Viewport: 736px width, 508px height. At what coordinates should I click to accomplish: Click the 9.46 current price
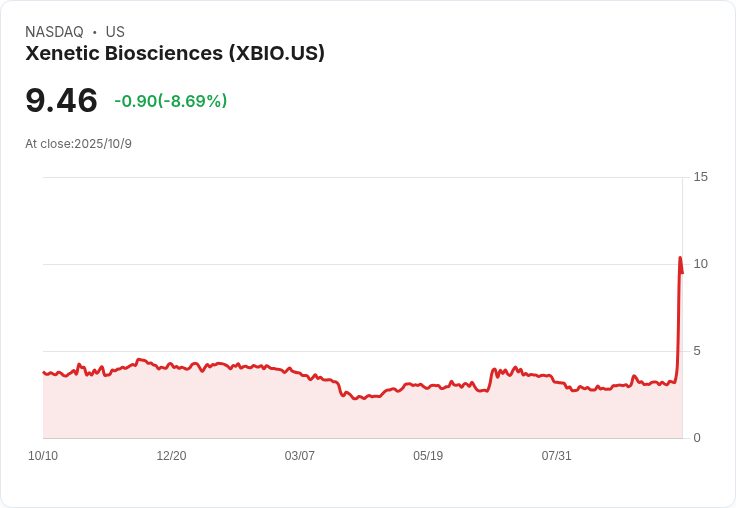click(x=61, y=100)
